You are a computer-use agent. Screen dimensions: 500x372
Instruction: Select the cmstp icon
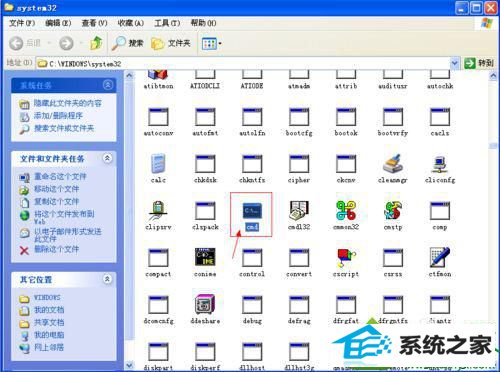click(393, 211)
